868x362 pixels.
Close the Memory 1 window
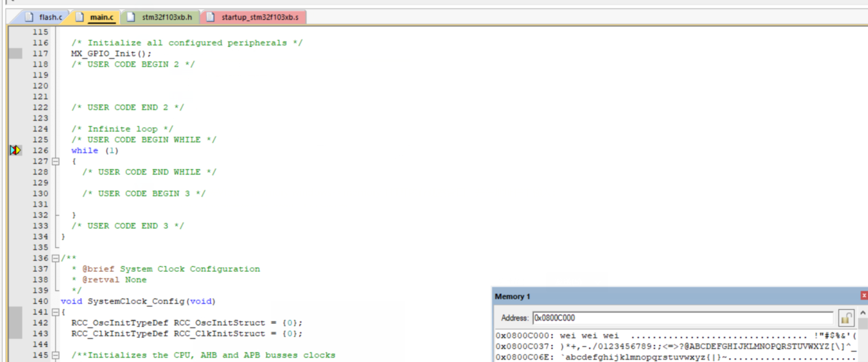pos(864,296)
